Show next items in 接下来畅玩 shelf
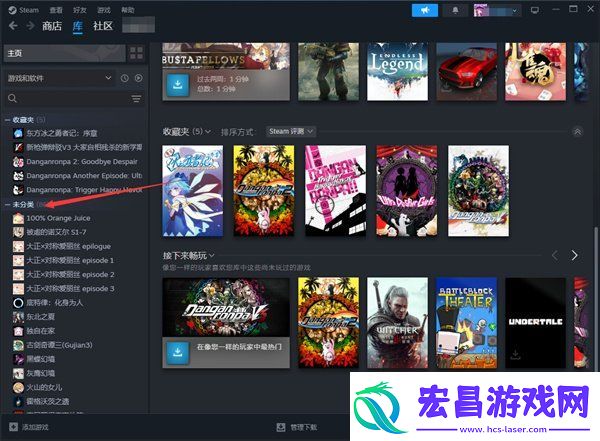600x441 pixels. coord(574,255)
